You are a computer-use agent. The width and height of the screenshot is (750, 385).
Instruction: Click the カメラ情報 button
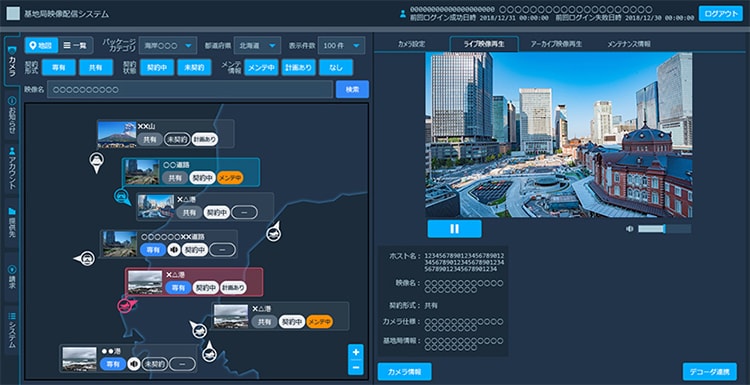[404, 371]
